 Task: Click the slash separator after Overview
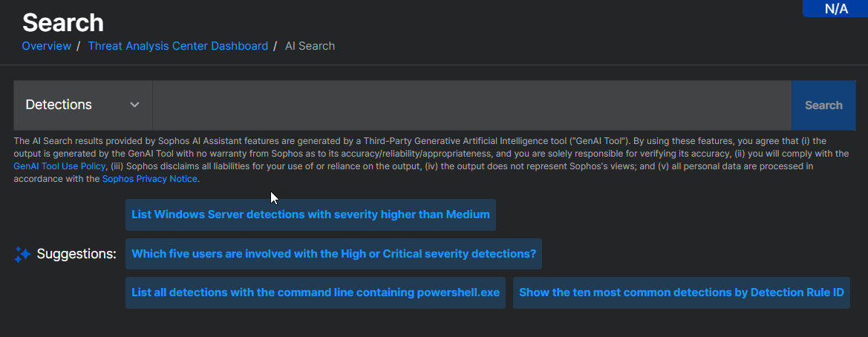pyautogui.click(x=79, y=46)
